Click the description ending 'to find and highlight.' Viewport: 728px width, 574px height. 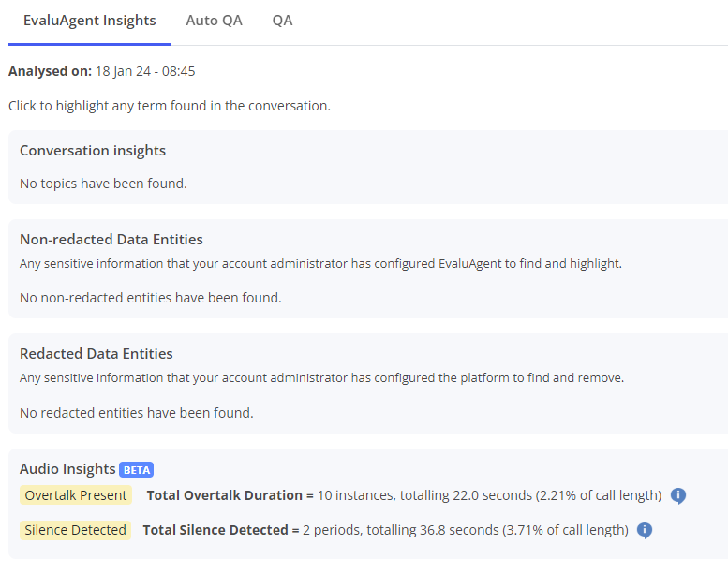[320, 264]
